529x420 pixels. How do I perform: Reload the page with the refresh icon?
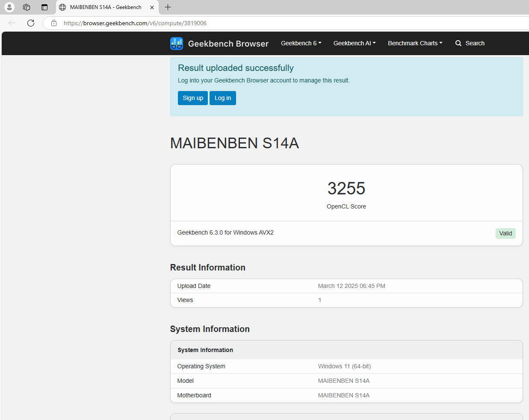click(31, 23)
